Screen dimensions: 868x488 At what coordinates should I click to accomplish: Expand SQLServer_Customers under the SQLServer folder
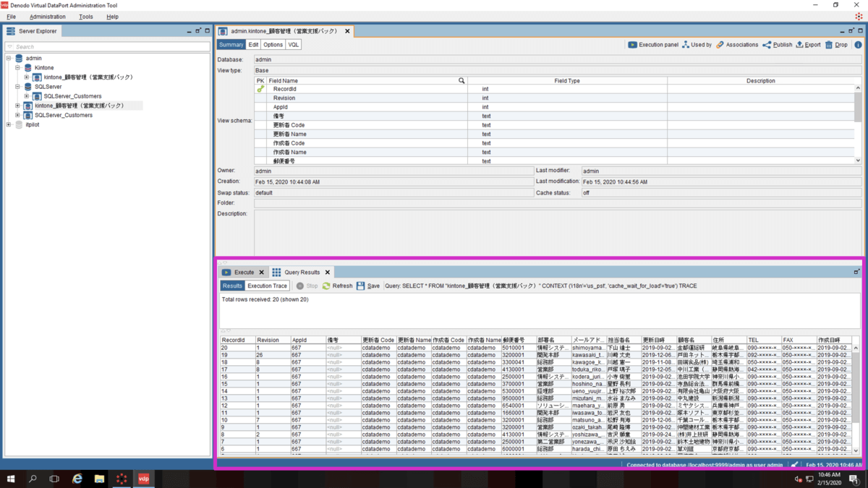(x=27, y=96)
